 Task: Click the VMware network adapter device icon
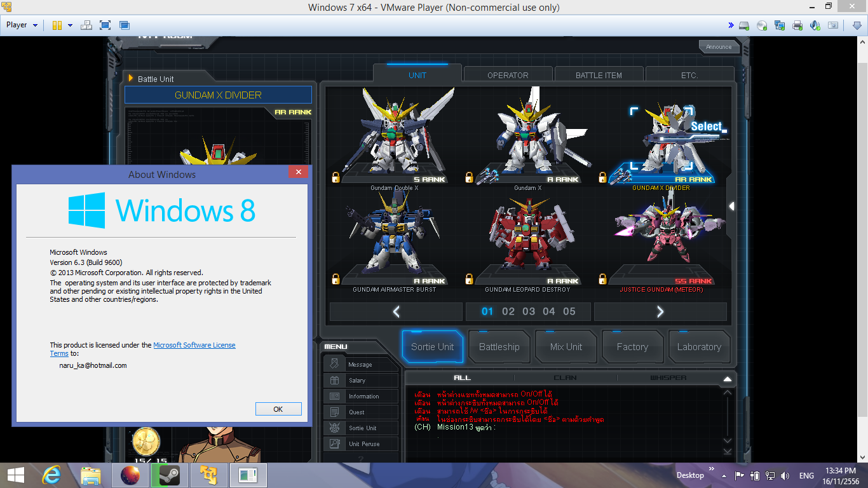780,25
